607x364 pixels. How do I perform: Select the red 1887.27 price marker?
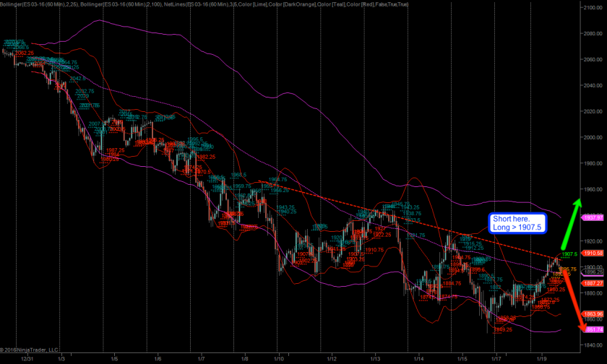click(x=593, y=283)
